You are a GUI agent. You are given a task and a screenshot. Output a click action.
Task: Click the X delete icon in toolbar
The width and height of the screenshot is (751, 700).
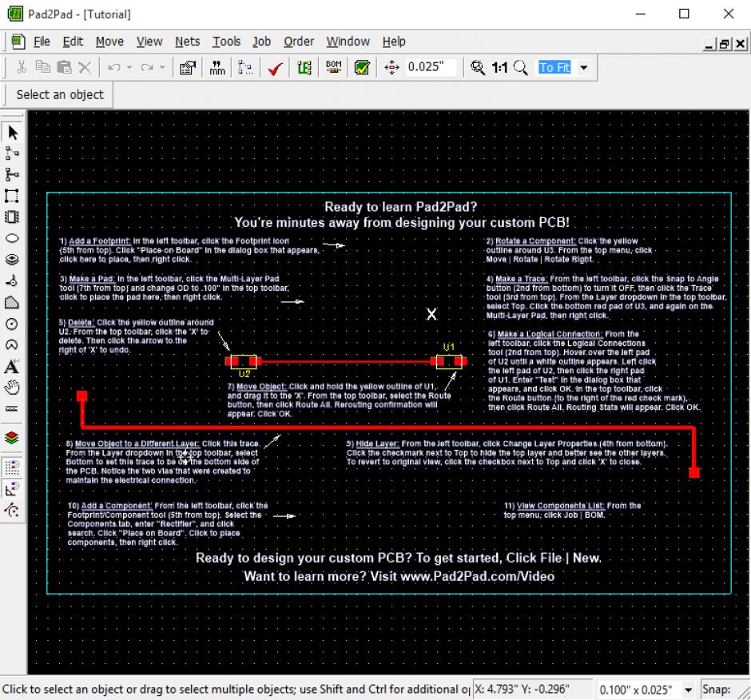point(85,67)
